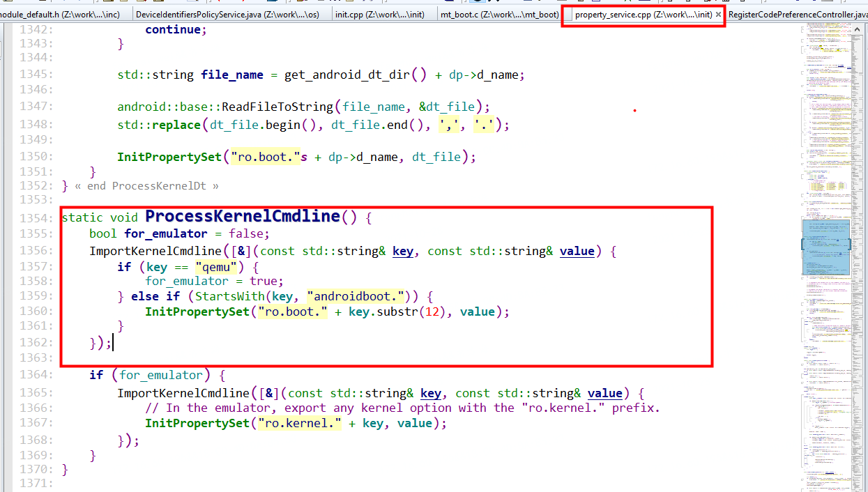Click InitPropertySet on line 1360
This screenshot has height=492, width=868.
point(197,312)
